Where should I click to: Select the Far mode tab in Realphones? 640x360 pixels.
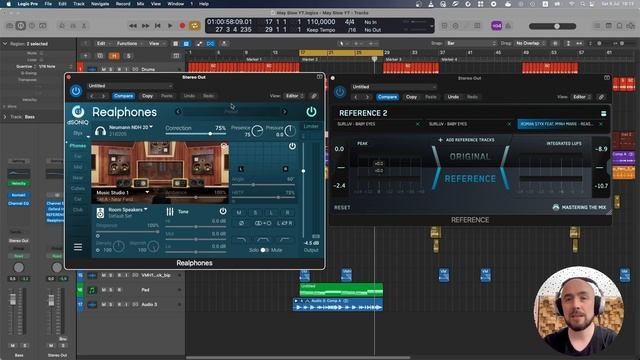pyautogui.click(x=78, y=156)
